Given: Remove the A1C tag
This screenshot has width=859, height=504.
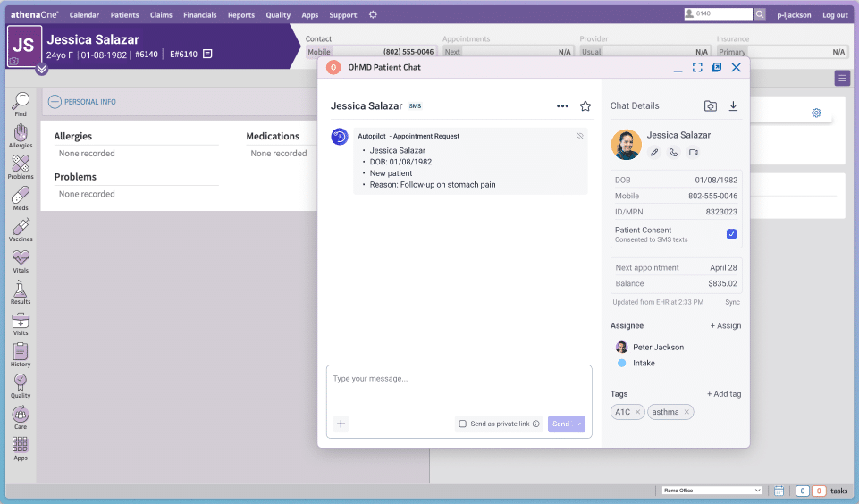Looking at the screenshot, I should pos(637,412).
